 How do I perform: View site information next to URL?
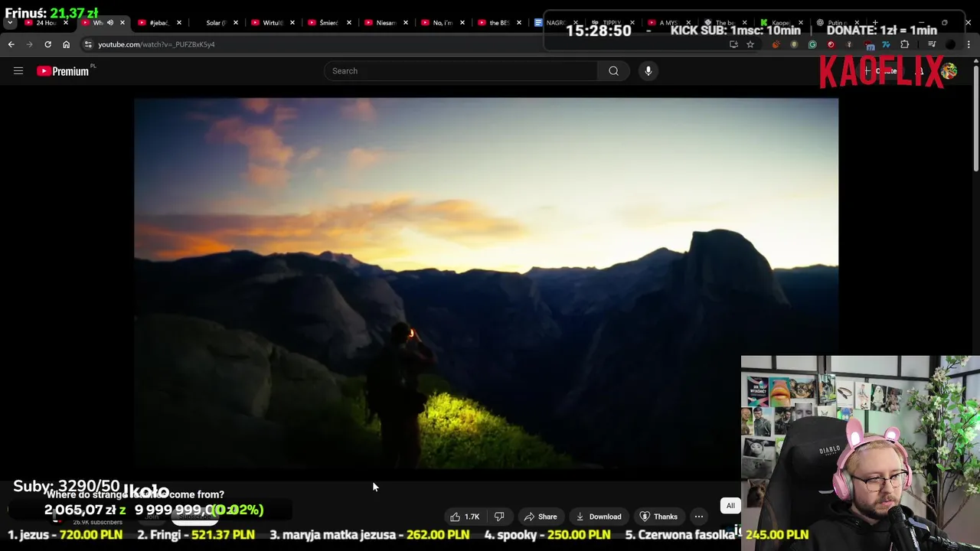point(88,44)
